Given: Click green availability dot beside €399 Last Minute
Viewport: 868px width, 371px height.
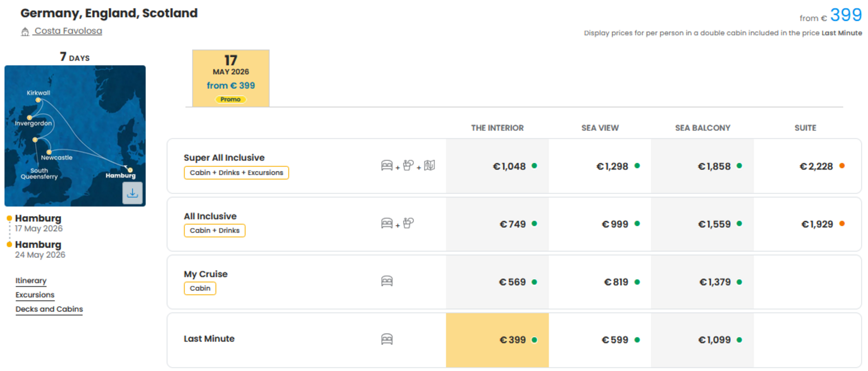Looking at the screenshot, I should pyautogui.click(x=534, y=340).
